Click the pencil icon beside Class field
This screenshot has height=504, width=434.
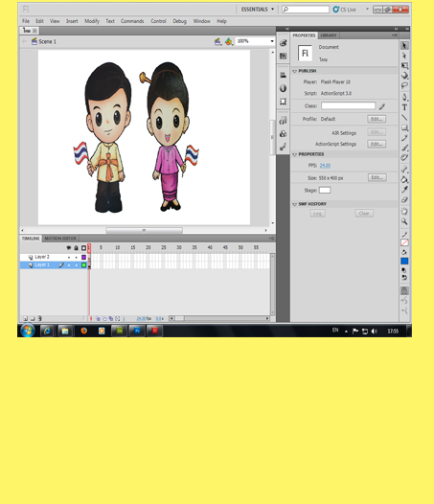click(382, 106)
